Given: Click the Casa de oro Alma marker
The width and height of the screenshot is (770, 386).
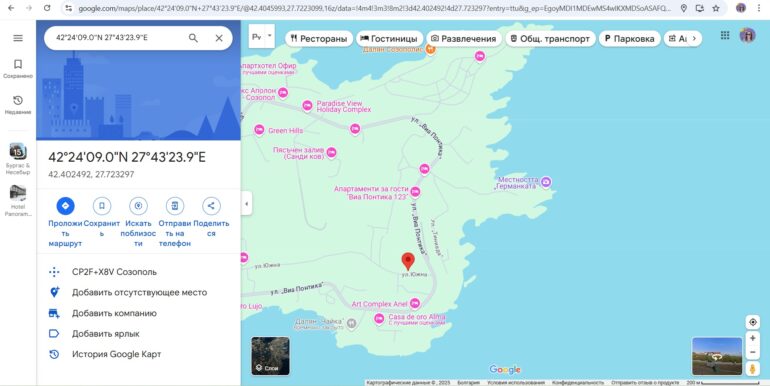Looking at the screenshot, I should [379, 319].
